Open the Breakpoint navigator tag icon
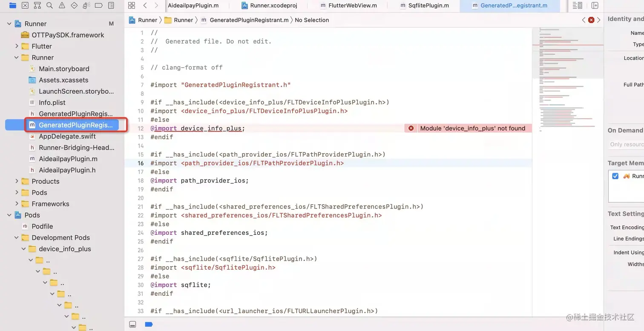Screen dimensions: 644x331 99,6
